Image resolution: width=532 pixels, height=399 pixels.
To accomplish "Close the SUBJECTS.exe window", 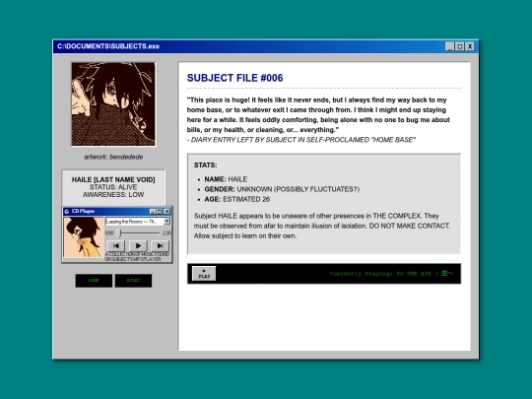I will pyautogui.click(x=470, y=46).
